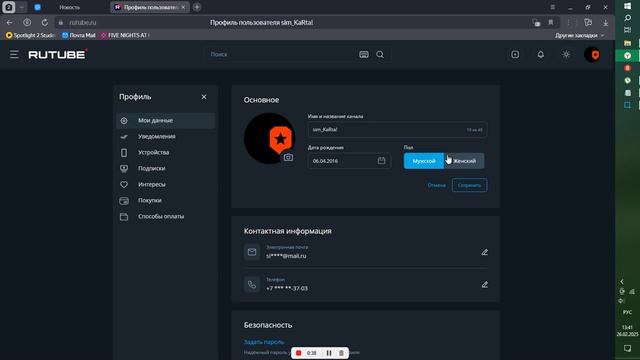
Task: Click the phone handset icon
Action: click(x=252, y=284)
